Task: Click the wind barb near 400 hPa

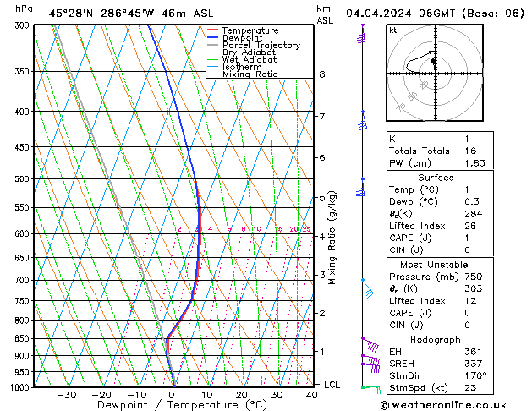Action: 363,120
